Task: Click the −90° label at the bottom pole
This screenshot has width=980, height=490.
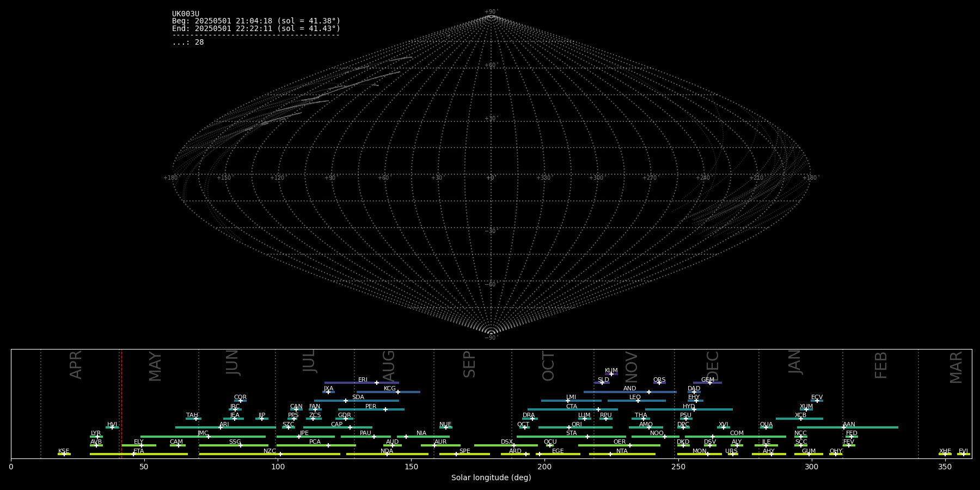Action: point(491,338)
